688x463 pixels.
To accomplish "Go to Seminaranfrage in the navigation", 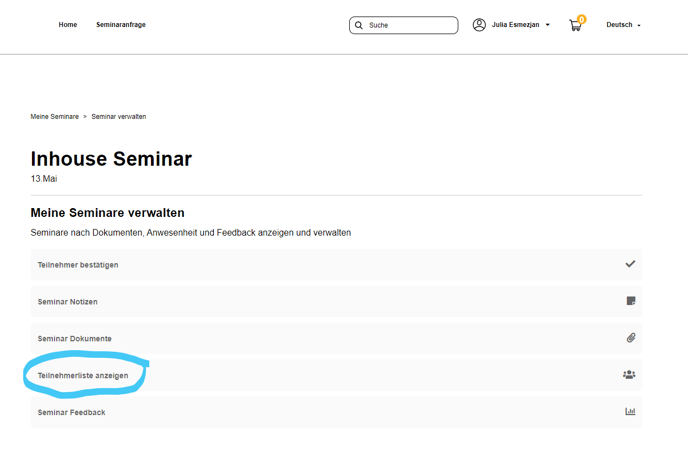I will pyautogui.click(x=121, y=25).
